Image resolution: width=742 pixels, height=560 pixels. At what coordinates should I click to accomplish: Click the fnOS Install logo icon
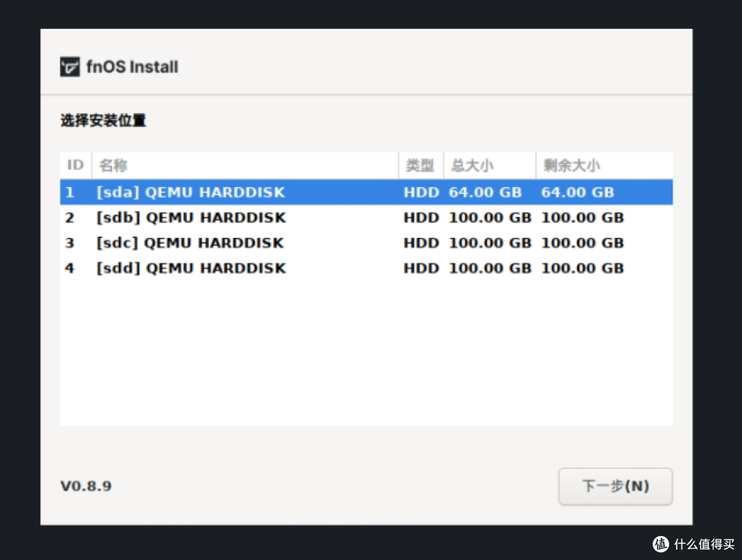click(x=69, y=67)
